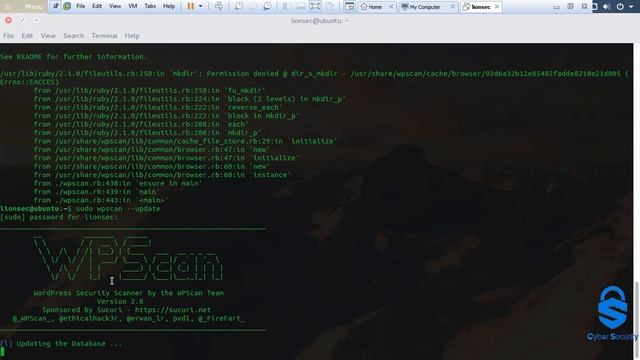Image resolution: width=640 pixels, height=360 pixels.
Task: Toggle the VMware library sidebar icon
Action: click(x=287, y=6)
